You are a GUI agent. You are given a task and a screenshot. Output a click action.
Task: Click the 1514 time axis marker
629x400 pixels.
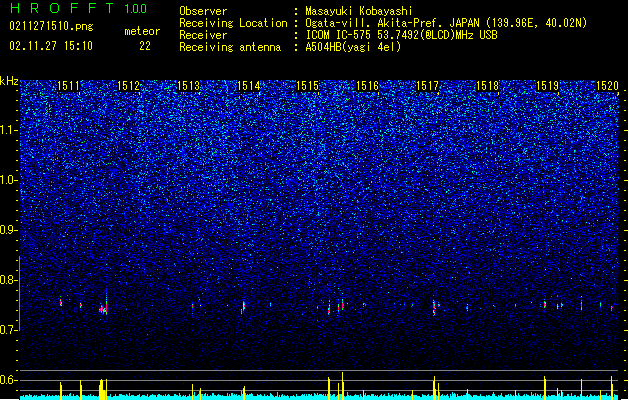(248, 86)
